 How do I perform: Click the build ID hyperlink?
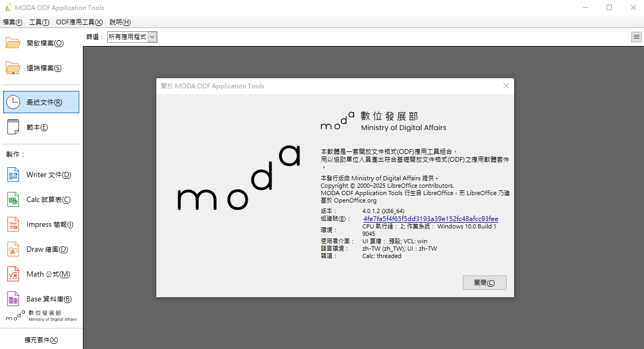tap(430, 219)
